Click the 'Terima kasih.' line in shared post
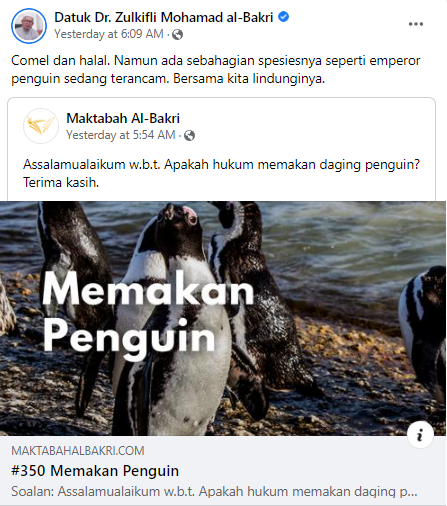Viewport: 447px width, 506px height. pos(61,182)
